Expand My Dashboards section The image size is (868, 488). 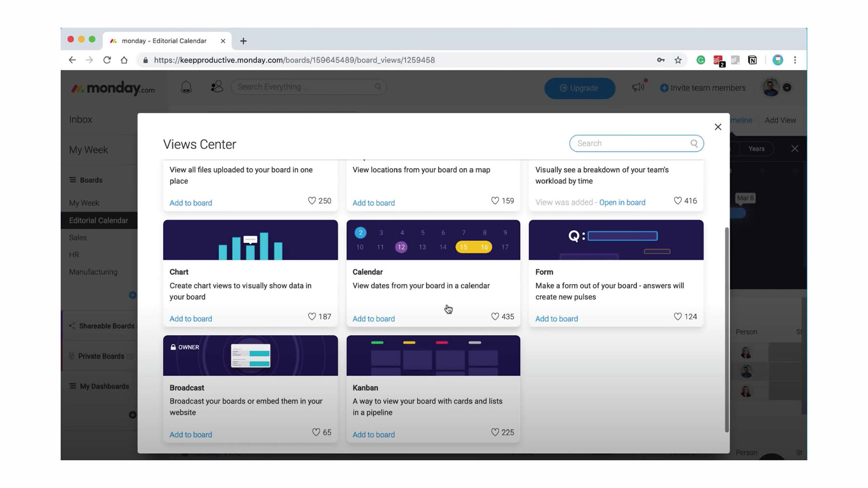[99, 386]
